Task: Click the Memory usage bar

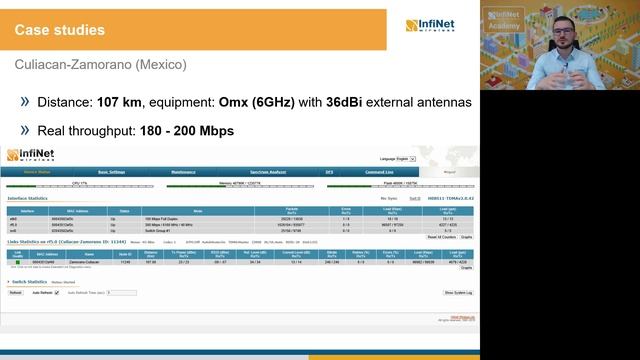Action: [x=240, y=187]
